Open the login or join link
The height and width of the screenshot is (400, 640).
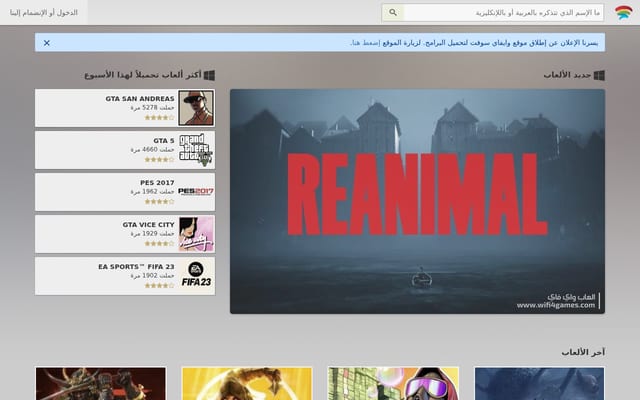tap(44, 13)
